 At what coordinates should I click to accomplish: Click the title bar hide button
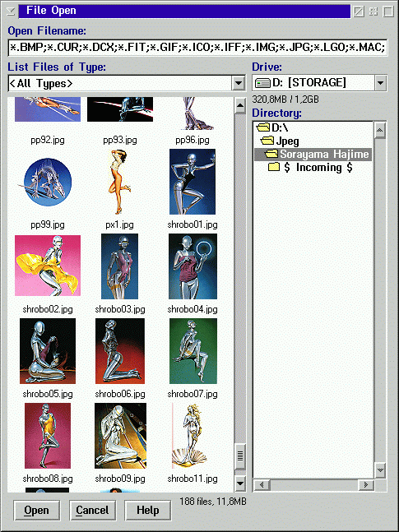(358, 12)
